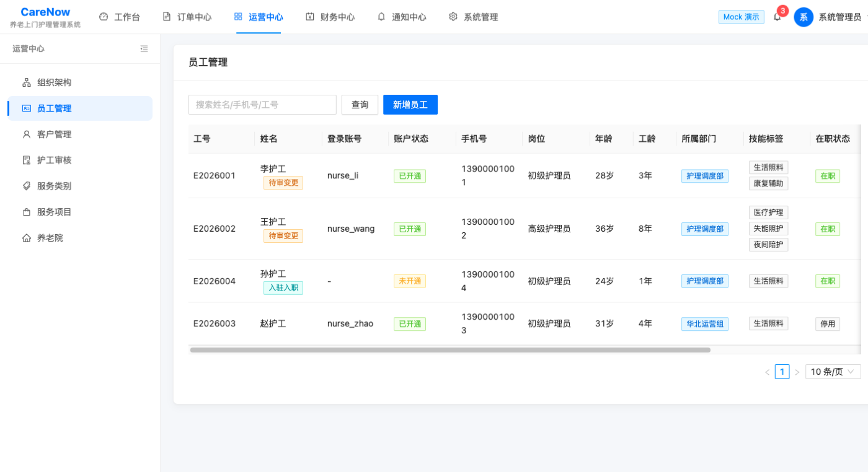Click the 康复辅助 skill tag
Viewport: 868px width, 472px height.
tap(769, 183)
